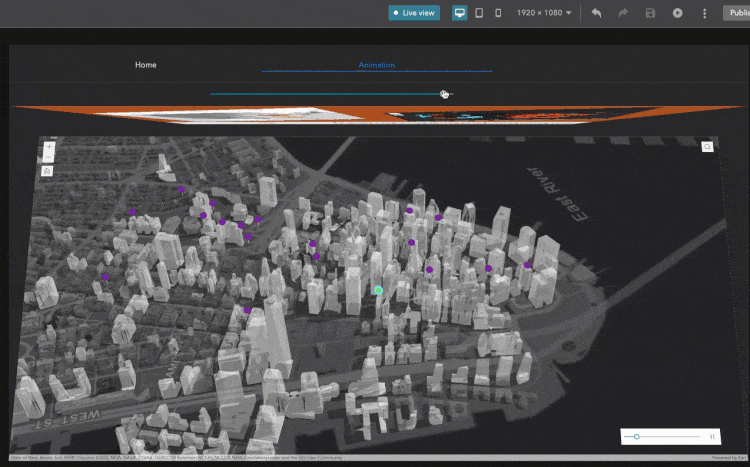Pause the map slider animation
The width and height of the screenshot is (750, 467).
pyautogui.click(x=712, y=436)
